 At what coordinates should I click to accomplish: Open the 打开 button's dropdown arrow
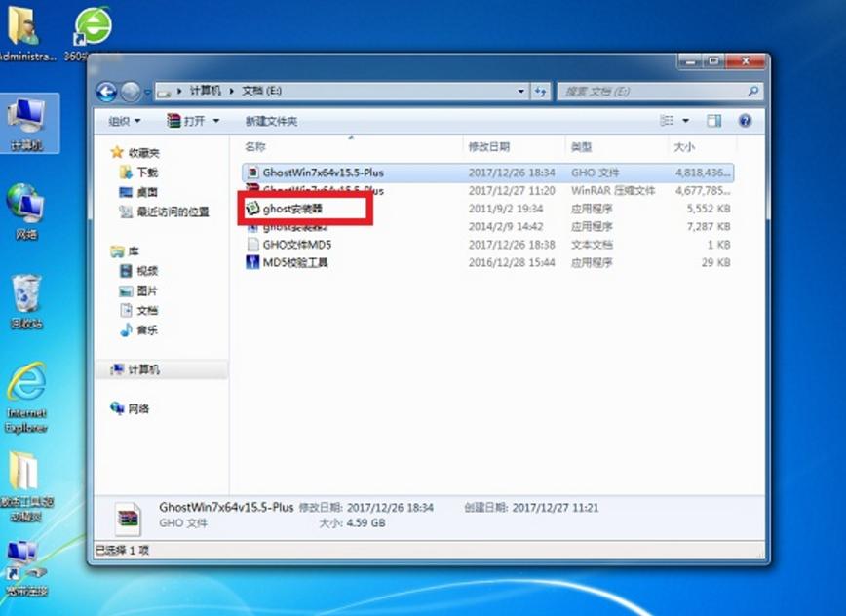pyautogui.click(x=214, y=121)
